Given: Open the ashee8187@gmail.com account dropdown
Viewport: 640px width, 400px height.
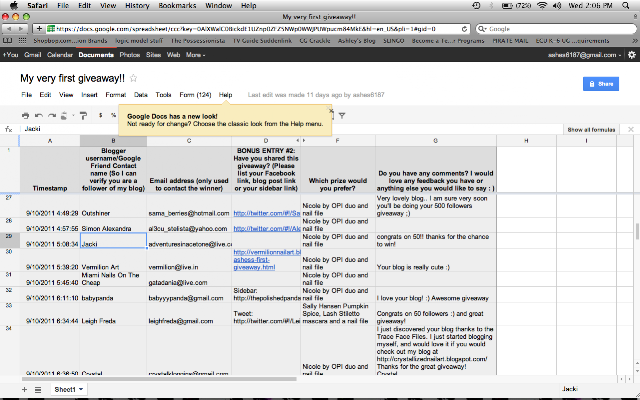Looking at the screenshot, I should (584, 55).
